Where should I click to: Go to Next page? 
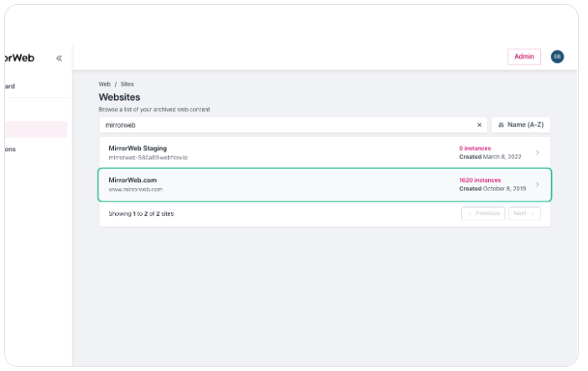pyautogui.click(x=524, y=213)
